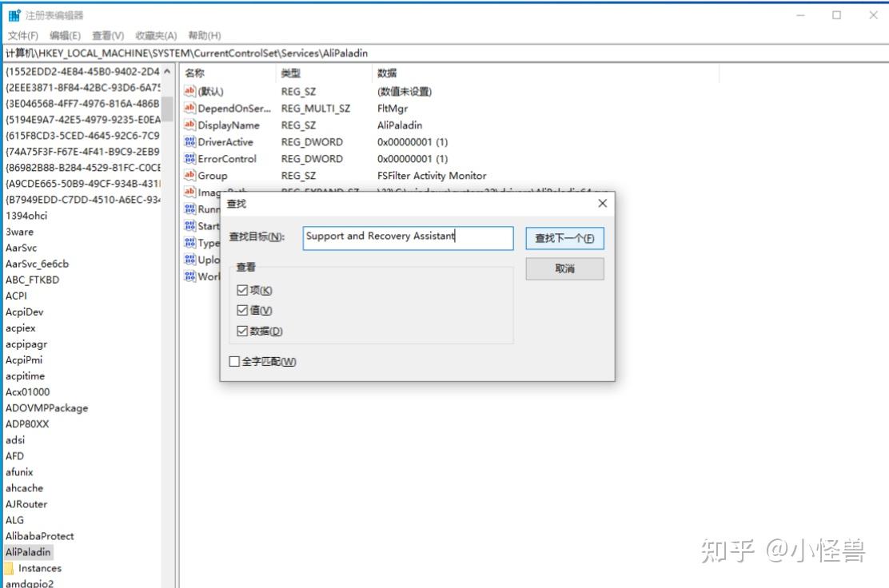This screenshot has width=889, height=588.
Task: Click the string icon beside DisplayName
Action: click(192, 125)
